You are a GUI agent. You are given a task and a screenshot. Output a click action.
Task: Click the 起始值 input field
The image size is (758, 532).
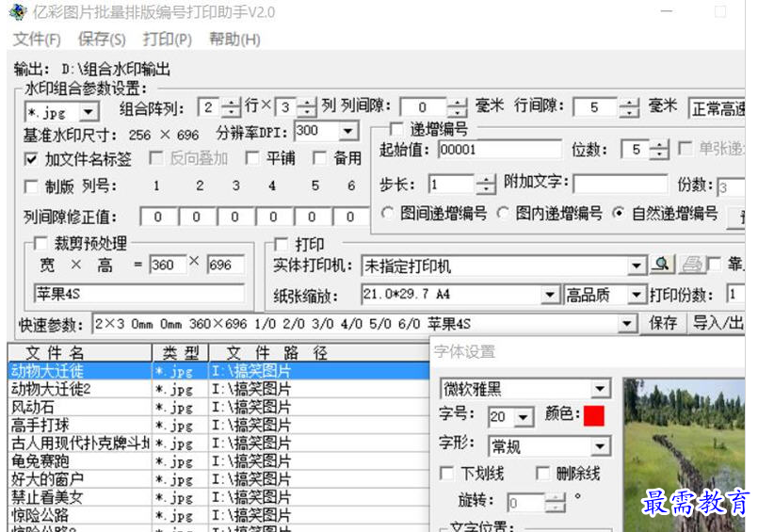click(x=499, y=150)
